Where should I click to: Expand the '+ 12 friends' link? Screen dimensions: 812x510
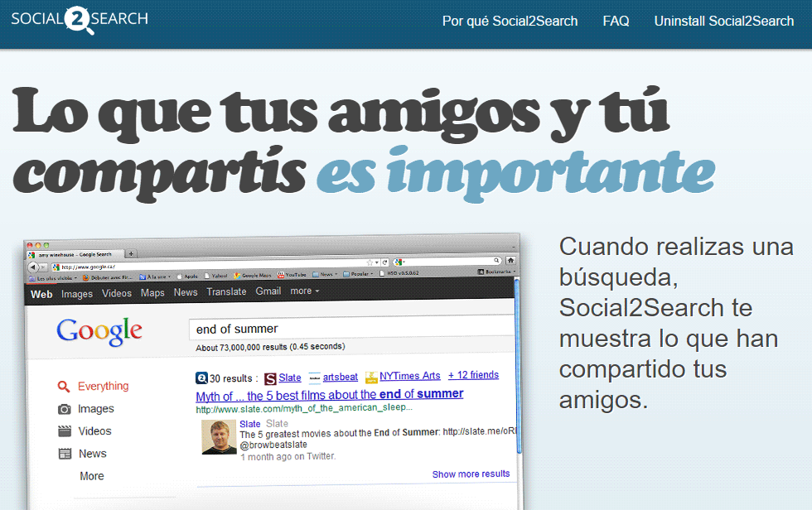point(473,375)
